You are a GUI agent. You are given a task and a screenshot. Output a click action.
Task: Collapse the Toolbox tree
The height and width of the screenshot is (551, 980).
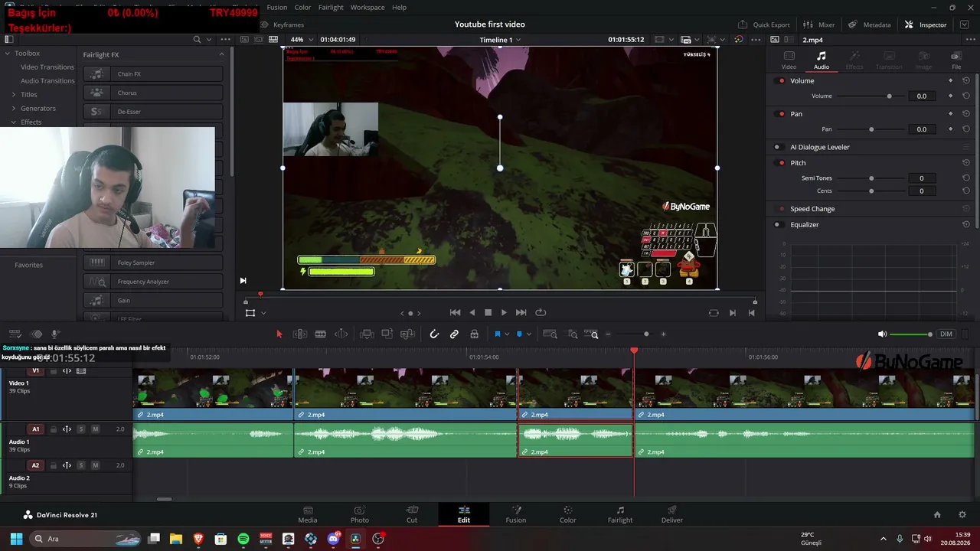[x=7, y=53]
